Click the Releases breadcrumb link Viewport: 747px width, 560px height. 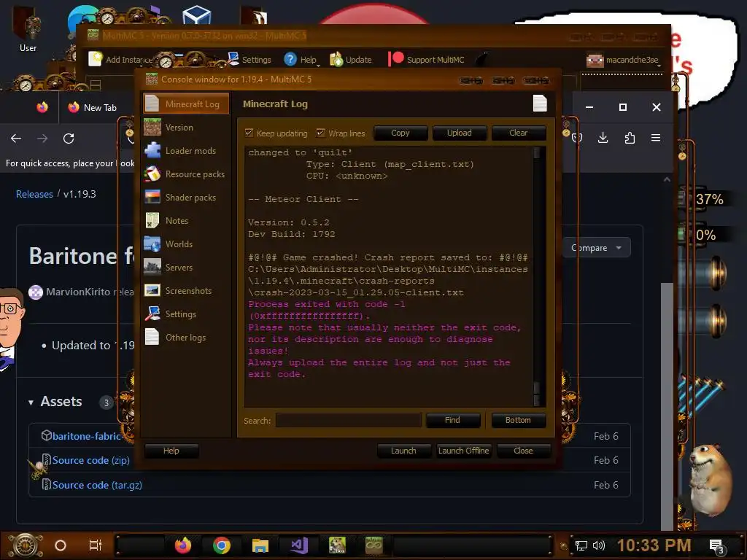click(x=34, y=194)
